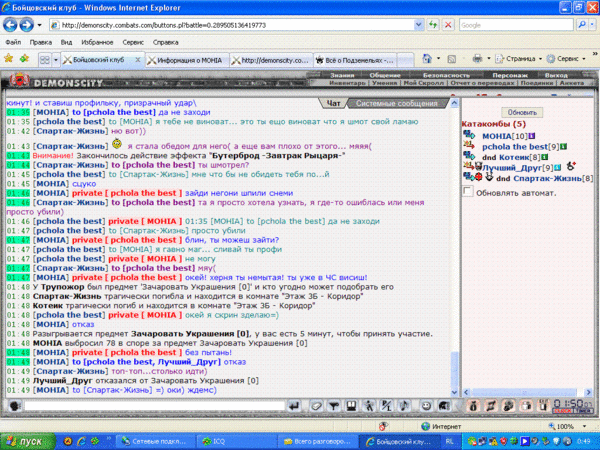Image resolution: width=600 pixels, height=450 pixels.
Task: Click the Обновить button
Action: click(x=522, y=112)
